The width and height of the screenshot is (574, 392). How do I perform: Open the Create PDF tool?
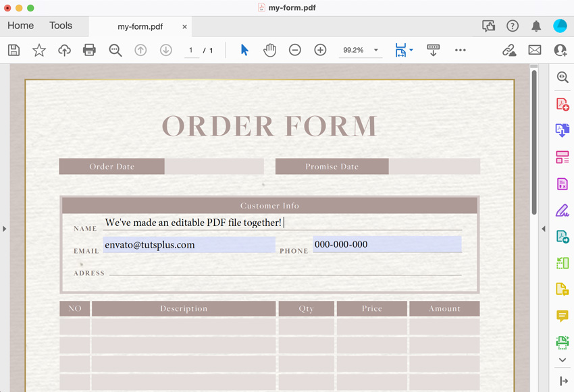pos(562,103)
